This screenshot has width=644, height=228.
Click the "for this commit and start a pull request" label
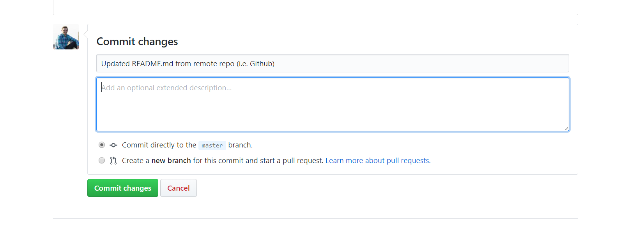coord(258,161)
